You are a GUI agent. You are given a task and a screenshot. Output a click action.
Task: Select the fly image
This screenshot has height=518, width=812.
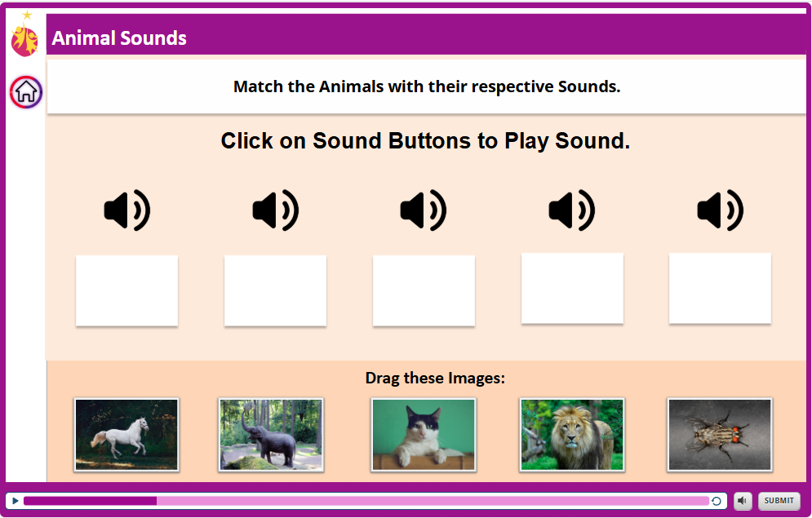(720, 434)
